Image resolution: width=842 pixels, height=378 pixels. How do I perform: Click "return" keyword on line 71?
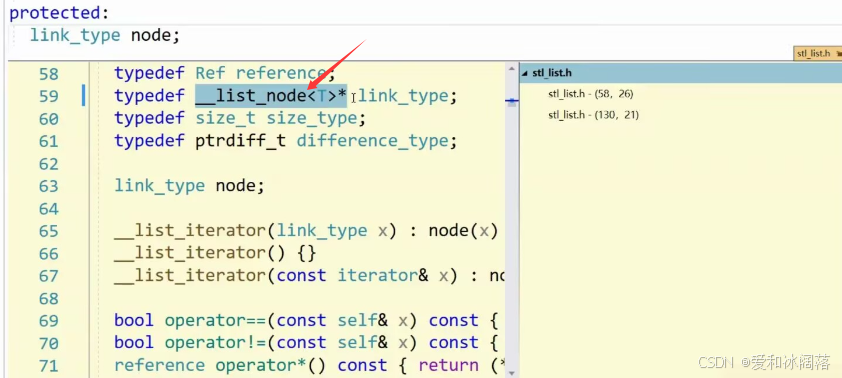(x=448, y=366)
